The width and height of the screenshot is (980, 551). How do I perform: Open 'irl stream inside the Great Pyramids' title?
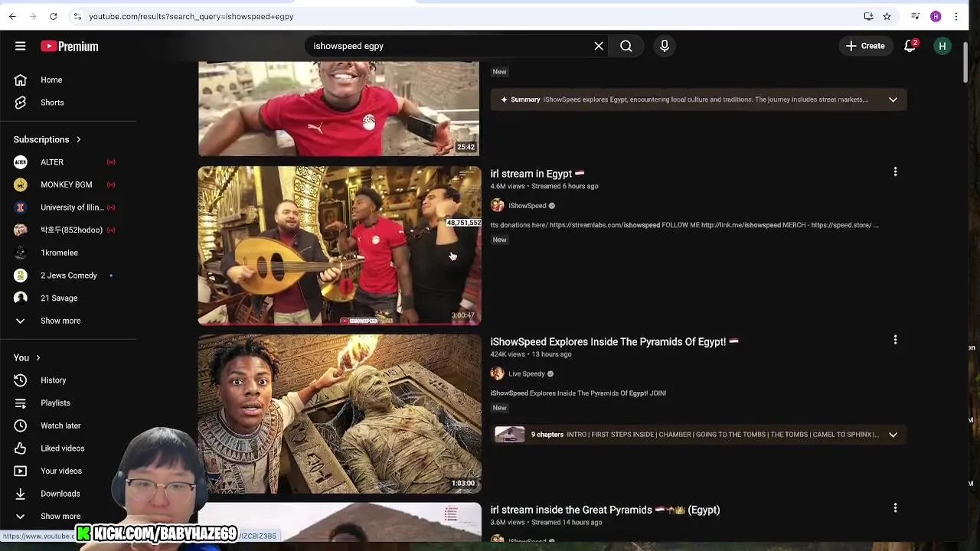[x=605, y=510]
